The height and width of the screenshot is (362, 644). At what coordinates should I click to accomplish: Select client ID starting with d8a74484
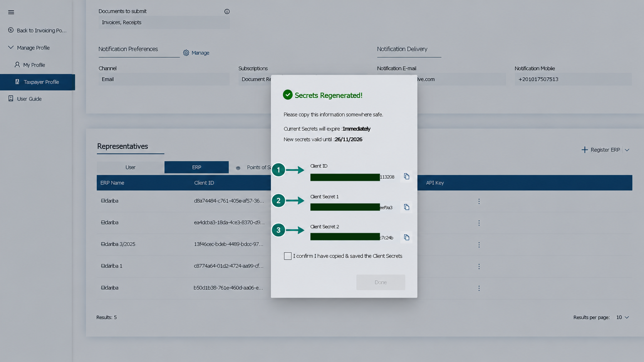[229, 201]
